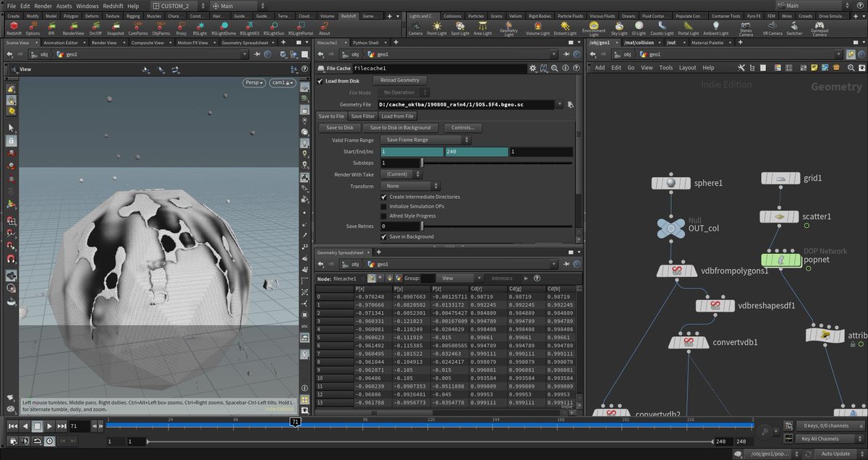Screen dimensions: 868x460
Task: Open Valid Frame Range dropdown
Action: [426, 140]
